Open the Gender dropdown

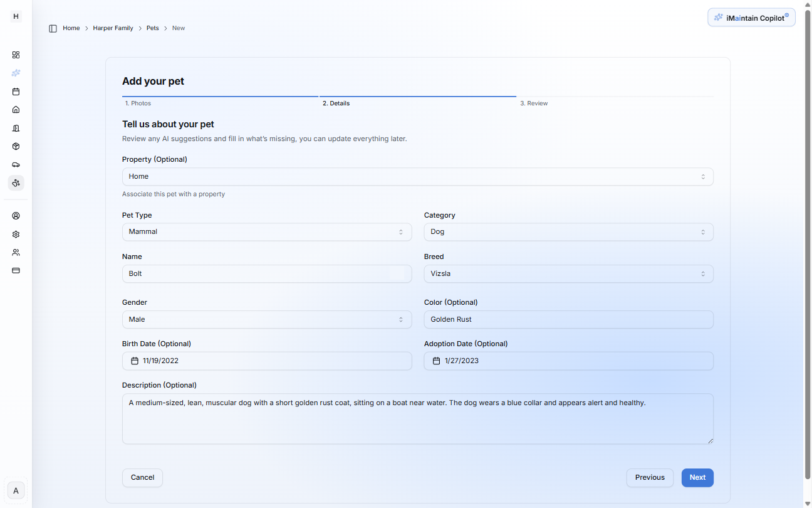[x=267, y=319]
